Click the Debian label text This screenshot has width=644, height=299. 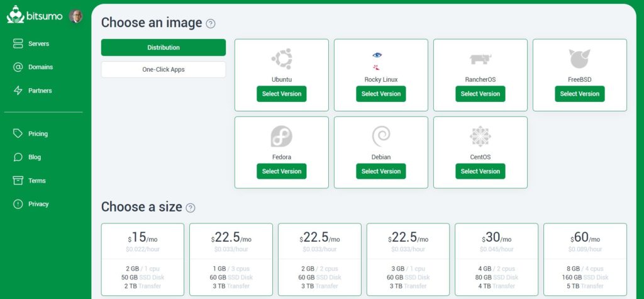pyautogui.click(x=381, y=157)
